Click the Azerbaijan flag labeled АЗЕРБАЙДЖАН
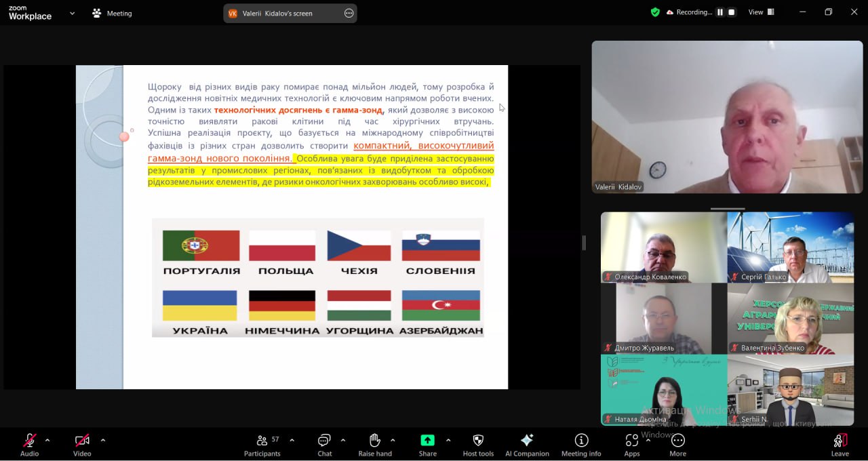 click(441, 306)
